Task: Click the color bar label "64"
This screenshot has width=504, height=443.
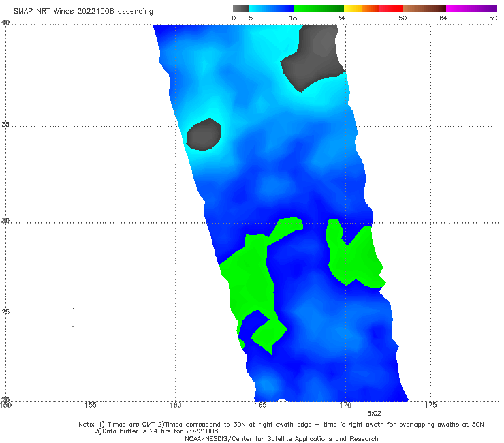Action: (x=443, y=18)
